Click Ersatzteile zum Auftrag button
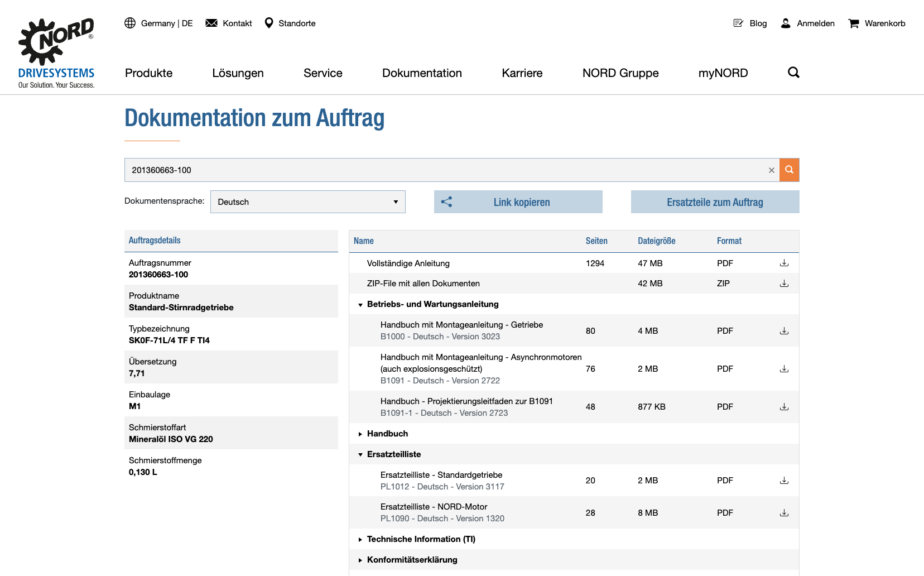The width and height of the screenshot is (924, 576). [715, 202]
